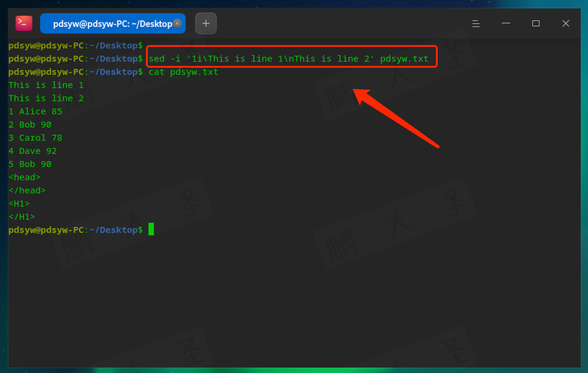Close the ~/Desktop terminal tab
Viewport: 588px width, 373px height.
coord(177,23)
